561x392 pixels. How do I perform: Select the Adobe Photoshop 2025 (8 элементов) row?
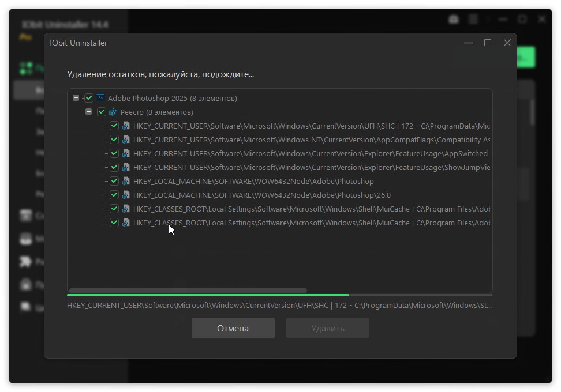click(173, 98)
